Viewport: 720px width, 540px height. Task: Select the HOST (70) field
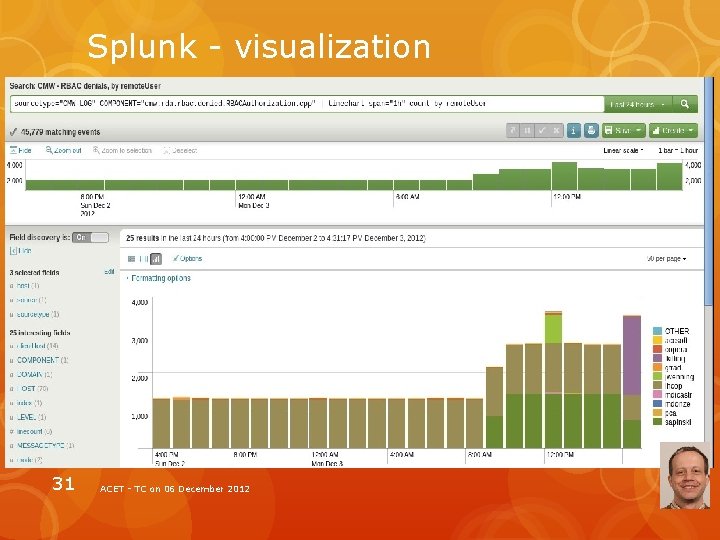[32, 388]
